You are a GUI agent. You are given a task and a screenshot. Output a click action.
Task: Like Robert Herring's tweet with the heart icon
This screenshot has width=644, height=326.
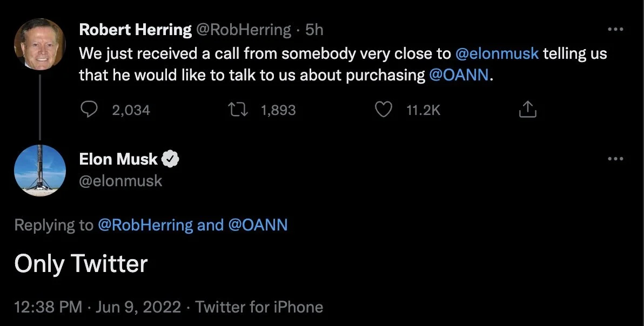[x=383, y=110]
